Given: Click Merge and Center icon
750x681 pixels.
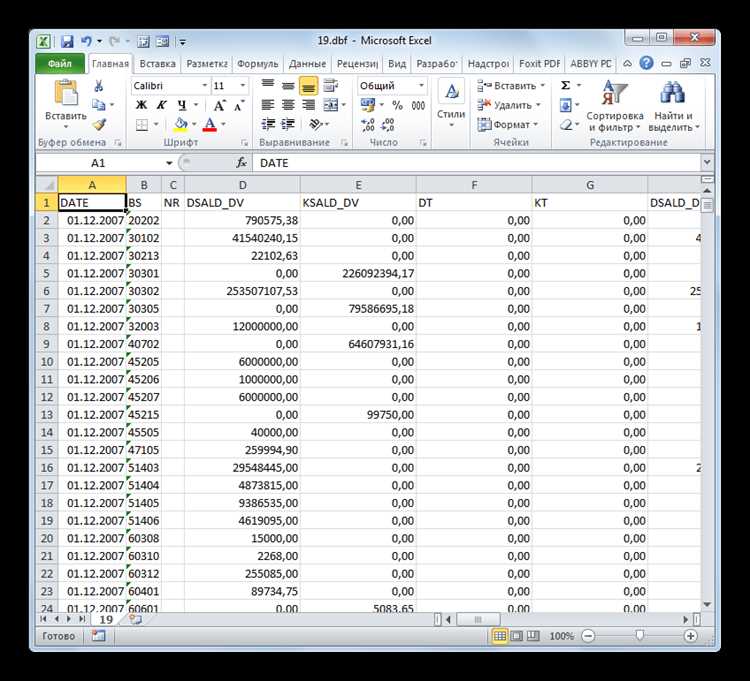Looking at the screenshot, I should pyautogui.click(x=331, y=105).
